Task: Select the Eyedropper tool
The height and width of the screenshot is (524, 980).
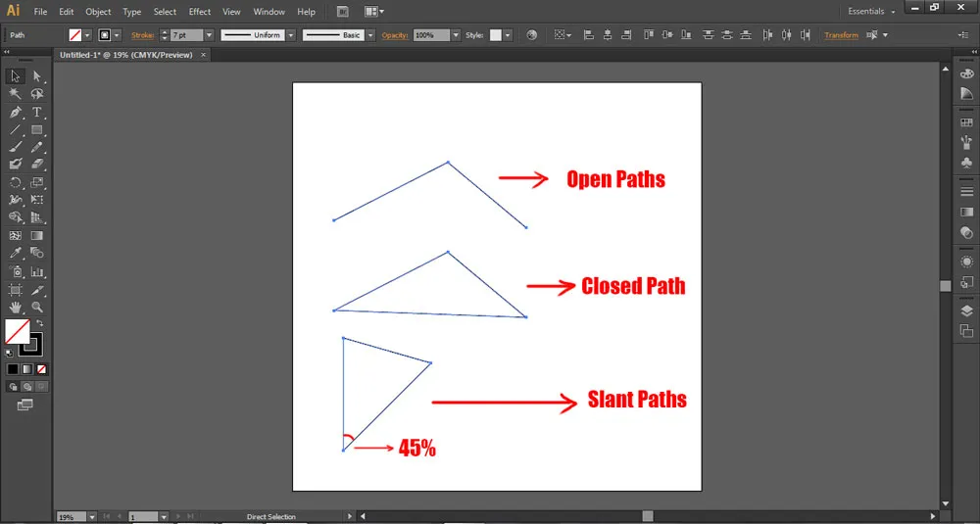Action: [16, 253]
